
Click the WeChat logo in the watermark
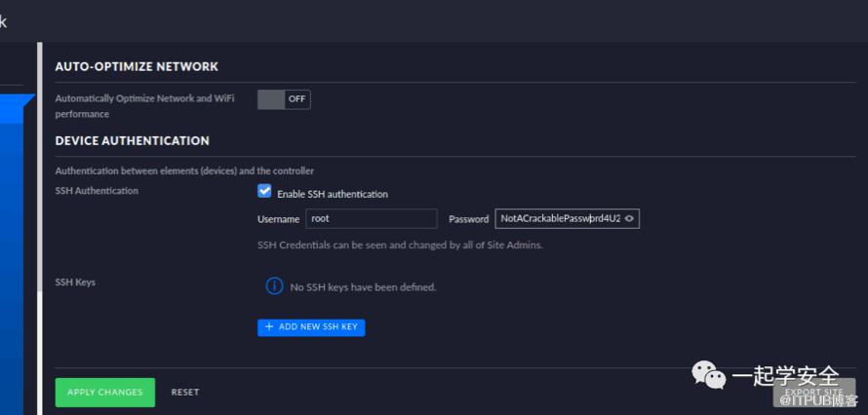[x=709, y=375]
